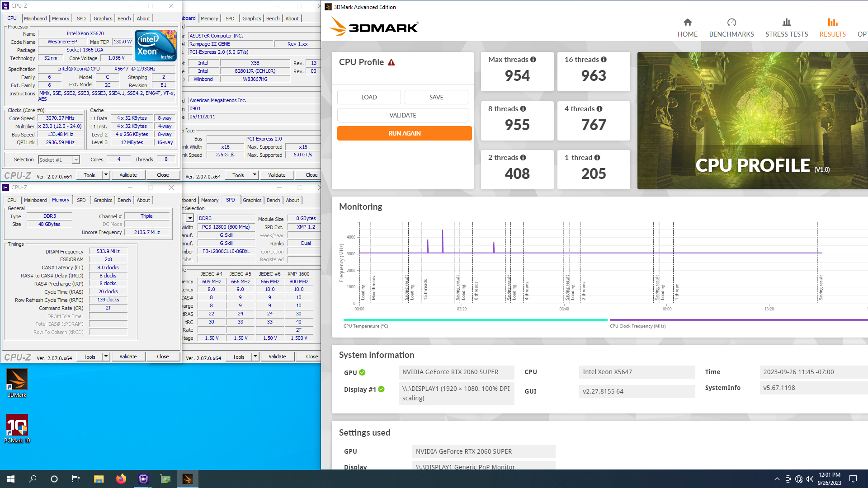868x488 pixels.
Task: Click the 3DMark taskbar icon
Action: click(x=187, y=479)
